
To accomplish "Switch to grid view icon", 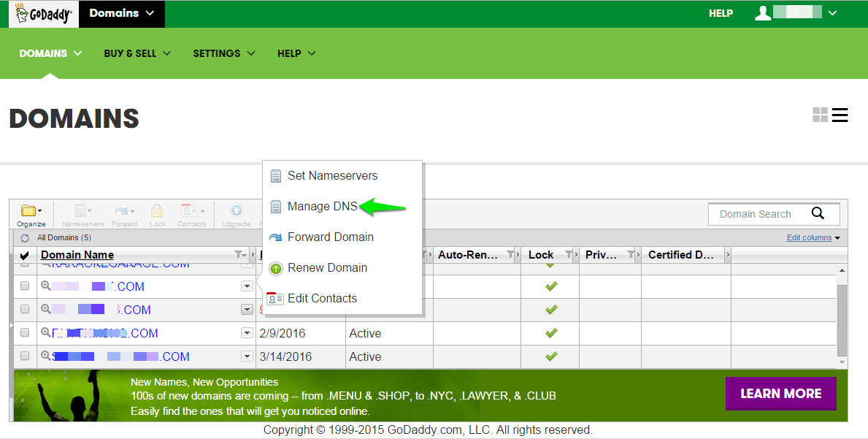I will click(x=820, y=115).
